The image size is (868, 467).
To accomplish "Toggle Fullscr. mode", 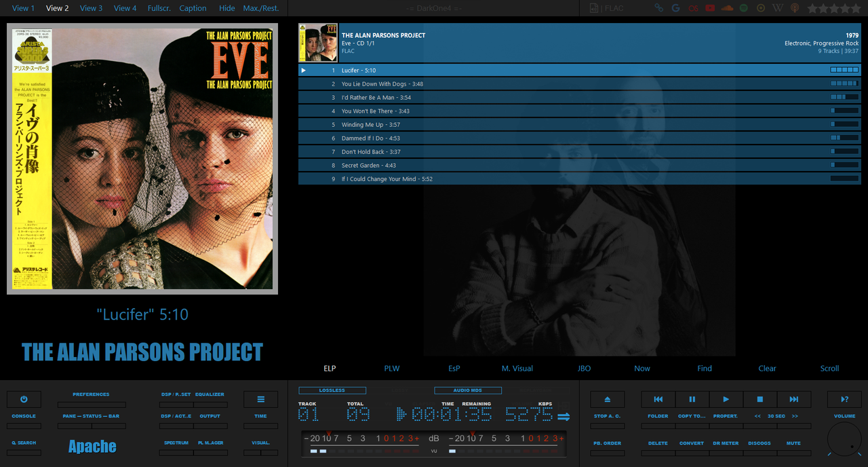I will 159,8.
